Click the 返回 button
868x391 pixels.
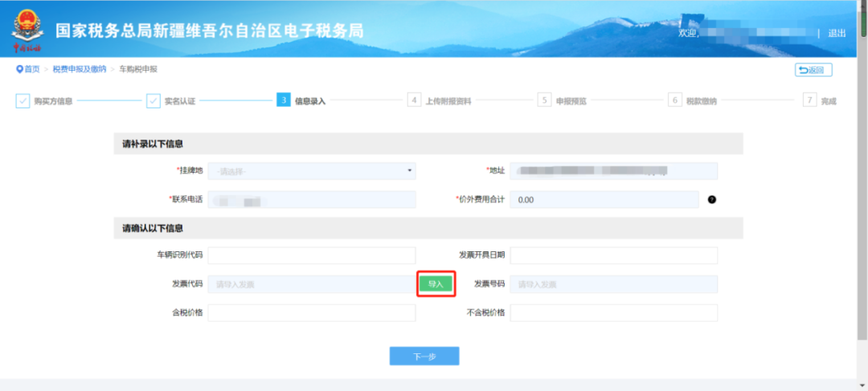(x=813, y=70)
